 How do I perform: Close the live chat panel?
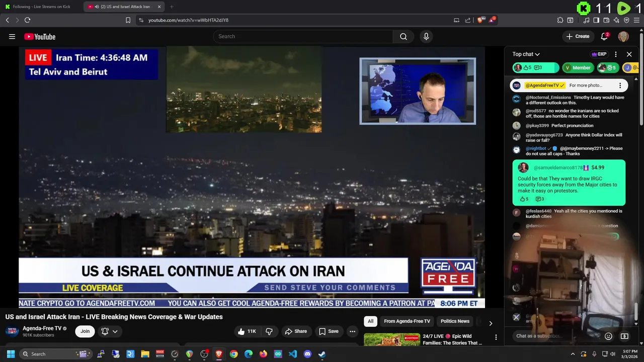click(x=629, y=54)
